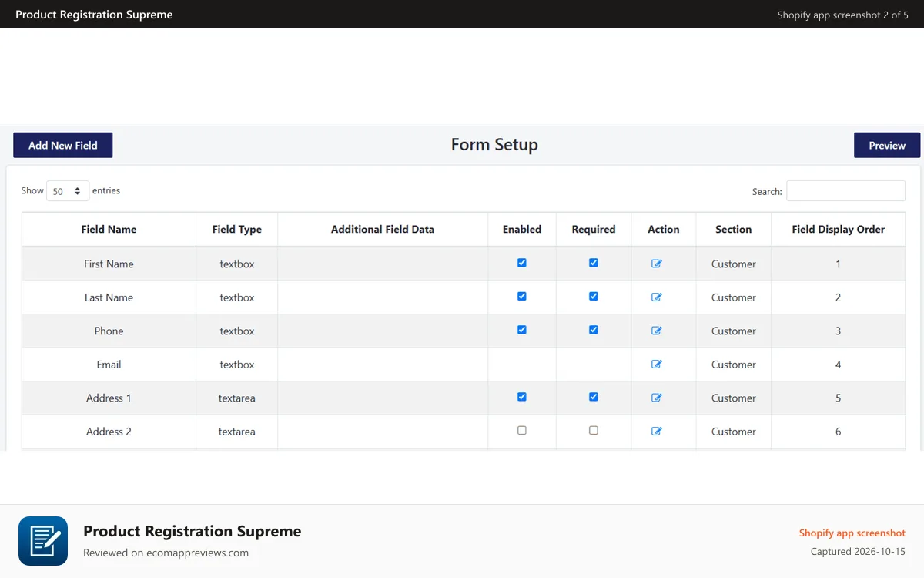Sort by the Field Type column header
The image size is (924, 578).
[237, 230]
